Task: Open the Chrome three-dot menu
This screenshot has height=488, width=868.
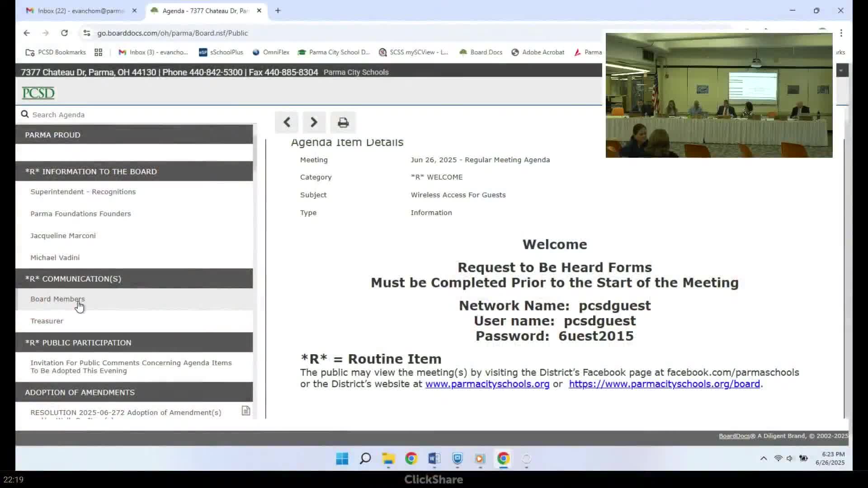Action: (841, 33)
